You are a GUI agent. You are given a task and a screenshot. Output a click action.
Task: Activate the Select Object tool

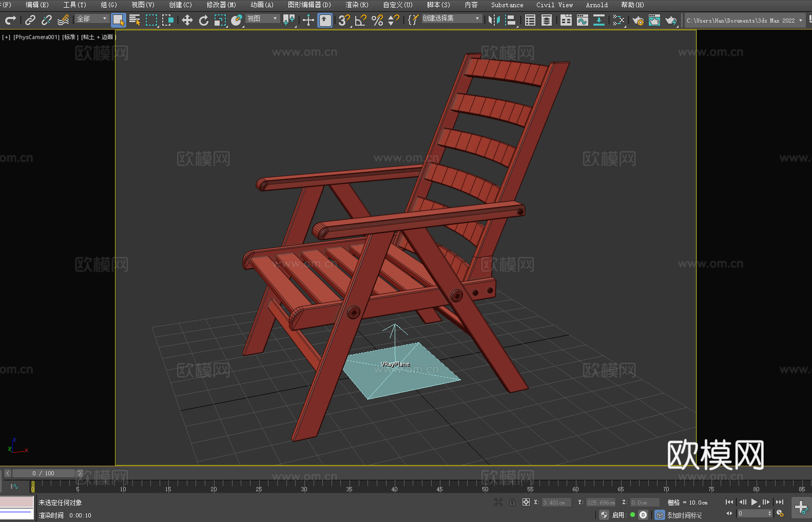point(119,20)
